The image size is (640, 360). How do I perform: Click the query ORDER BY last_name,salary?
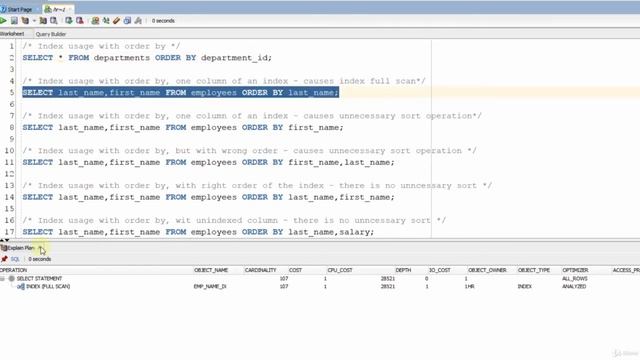pos(198,232)
